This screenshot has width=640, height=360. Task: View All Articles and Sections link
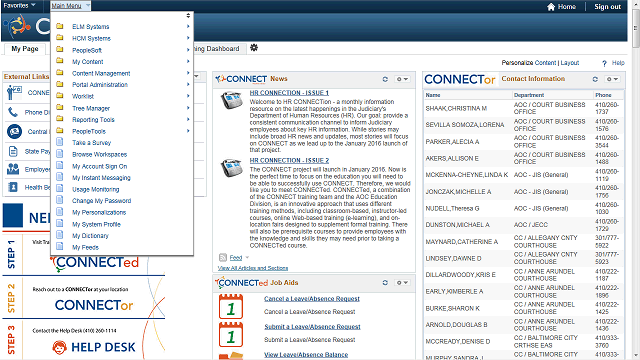253,268
